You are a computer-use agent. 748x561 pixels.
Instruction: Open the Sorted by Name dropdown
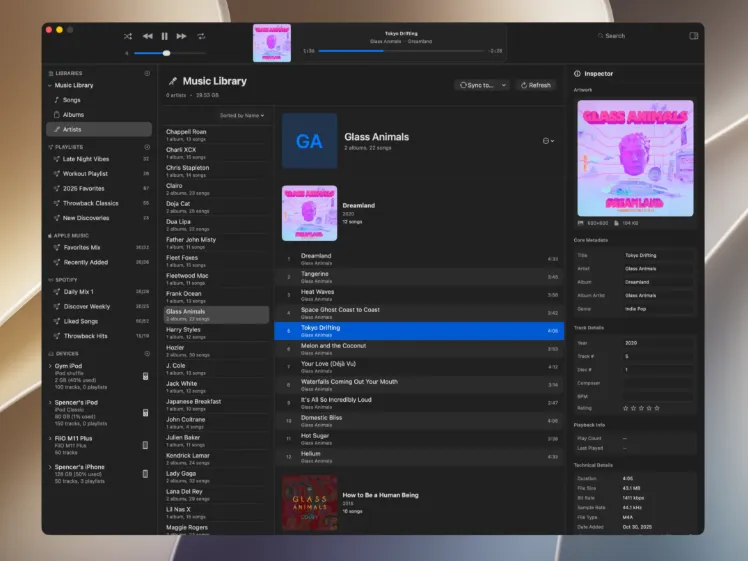tap(242, 115)
